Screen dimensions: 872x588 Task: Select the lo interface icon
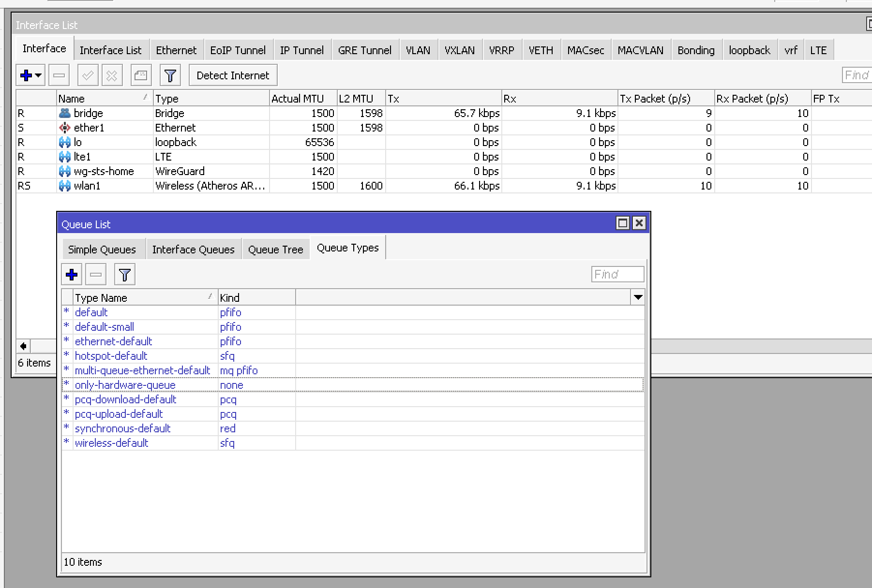(x=64, y=142)
